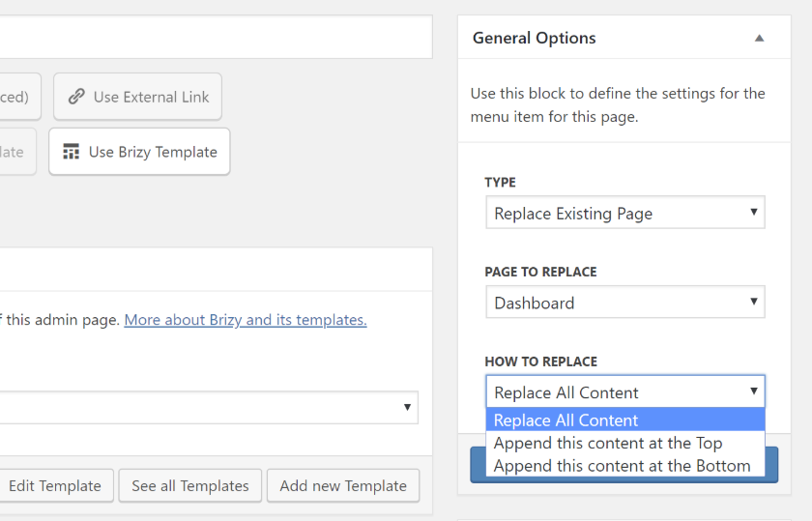Screen dimensions: 812x521
Task: Open the Page to Replace dropdown showing Dashboard
Action: click(x=625, y=303)
